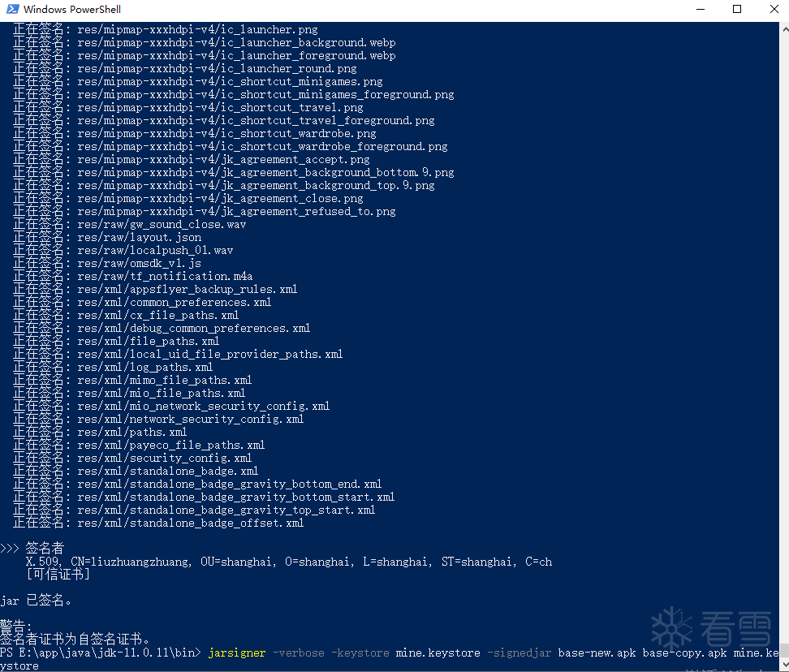The height and width of the screenshot is (672, 789).
Task: Click 'res/raw/localpush_01.wav' output line
Action: pyautogui.click(x=123, y=251)
